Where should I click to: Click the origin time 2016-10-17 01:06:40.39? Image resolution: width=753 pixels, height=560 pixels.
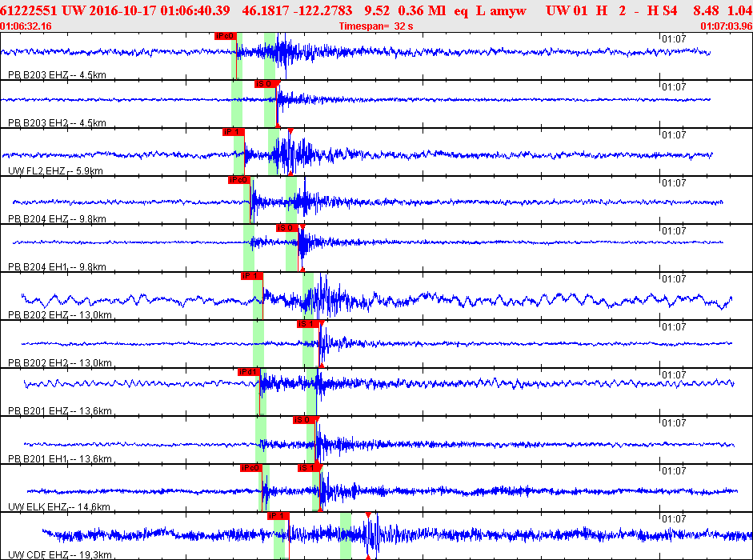(159, 10)
